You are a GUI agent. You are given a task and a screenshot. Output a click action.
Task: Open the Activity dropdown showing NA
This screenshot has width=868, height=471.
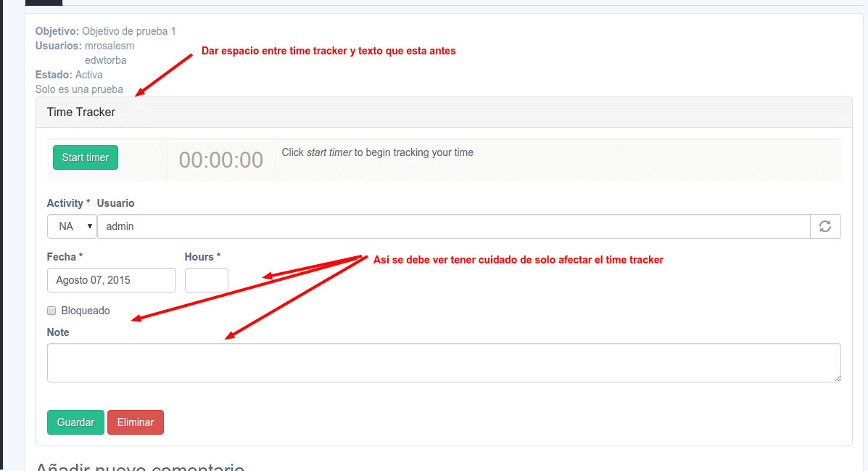72,226
